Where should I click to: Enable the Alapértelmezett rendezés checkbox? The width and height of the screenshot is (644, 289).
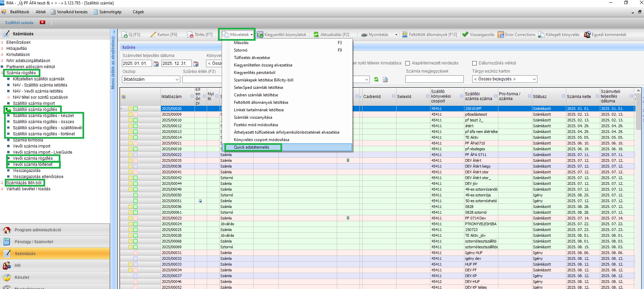click(x=407, y=63)
